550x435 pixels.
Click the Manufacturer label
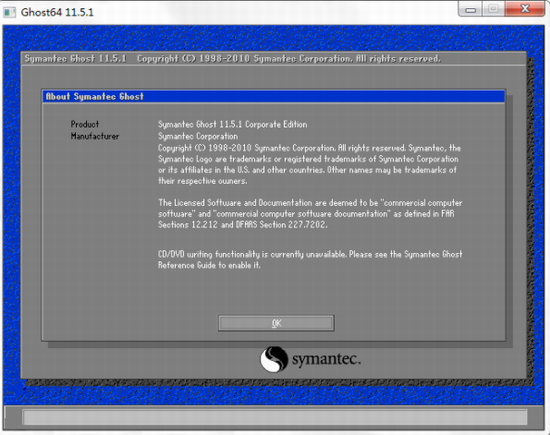95,136
